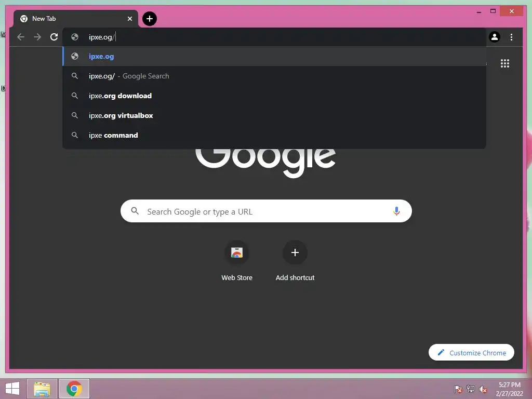
Task: Maximize the Chrome window
Action: click(x=493, y=11)
